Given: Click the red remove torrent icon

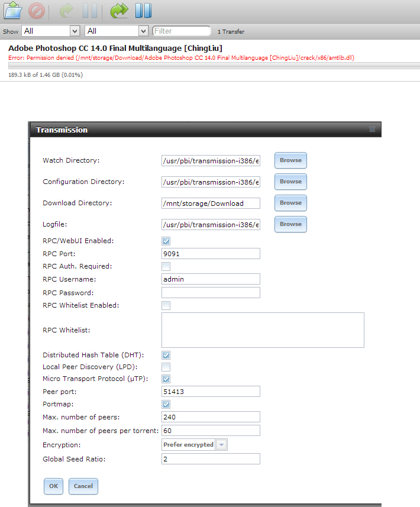Looking at the screenshot, I should click(37, 11).
